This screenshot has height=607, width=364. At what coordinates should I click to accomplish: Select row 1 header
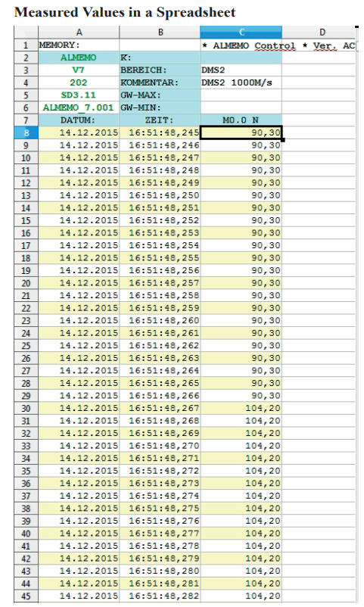click(26, 45)
